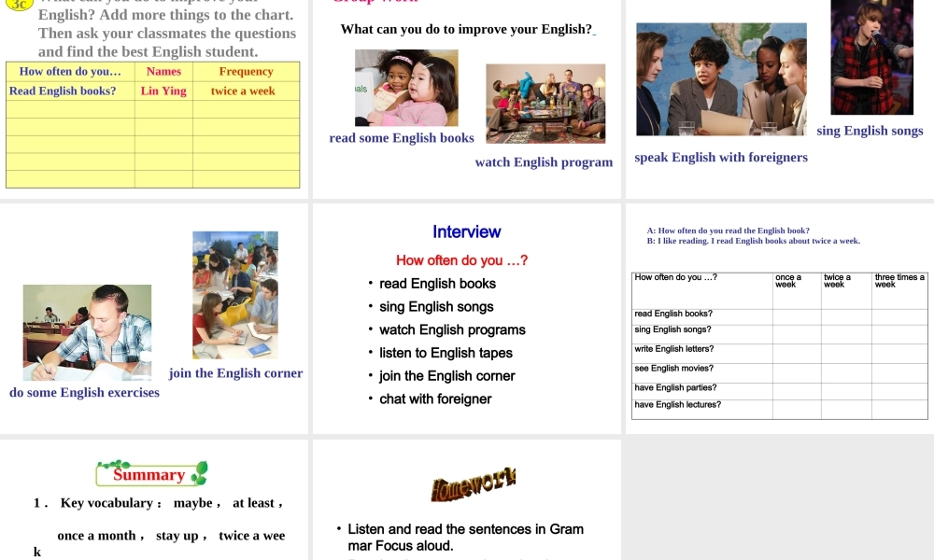Click the Summary banner with leaves

[152, 474]
